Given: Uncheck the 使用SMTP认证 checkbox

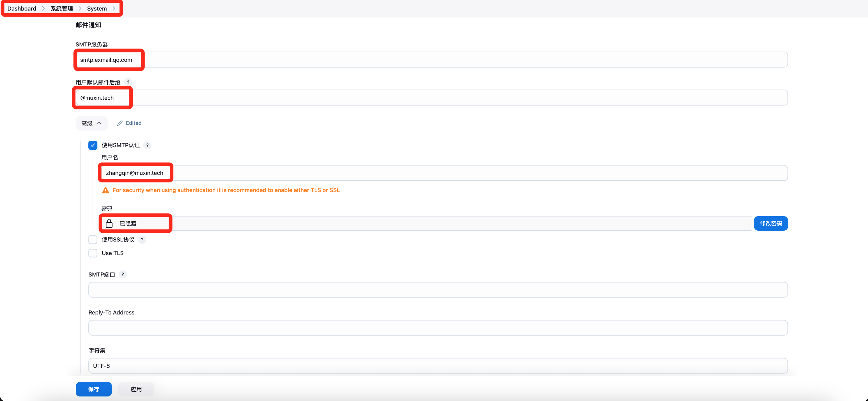Looking at the screenshot, I should pyautogui.click(x=93, y=145).
